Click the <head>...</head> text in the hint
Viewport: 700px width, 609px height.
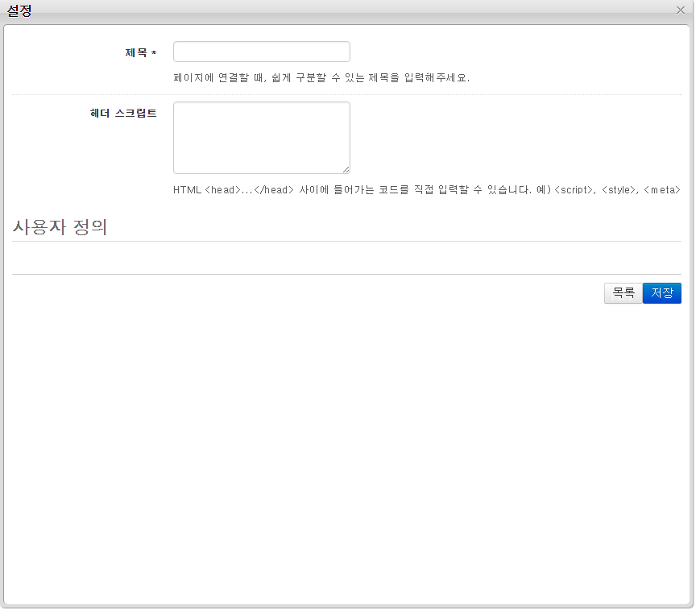coord(250,190)
